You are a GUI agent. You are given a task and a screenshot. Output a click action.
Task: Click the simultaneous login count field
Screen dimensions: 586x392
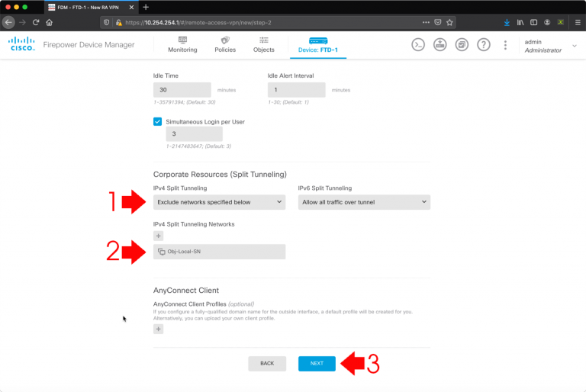(195, 133)
